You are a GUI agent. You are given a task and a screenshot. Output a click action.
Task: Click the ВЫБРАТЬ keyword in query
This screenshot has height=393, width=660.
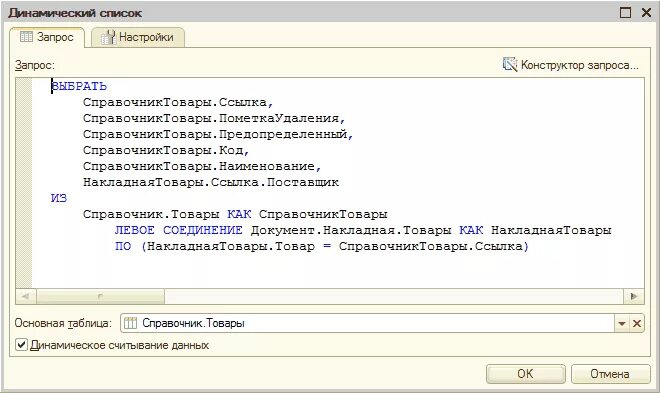point(79,86)
